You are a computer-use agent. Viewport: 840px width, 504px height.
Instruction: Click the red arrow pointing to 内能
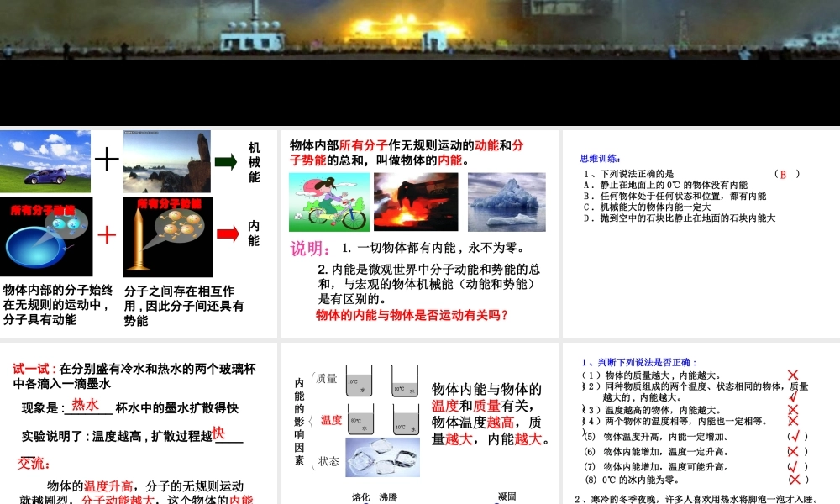(x=228, y=234)
